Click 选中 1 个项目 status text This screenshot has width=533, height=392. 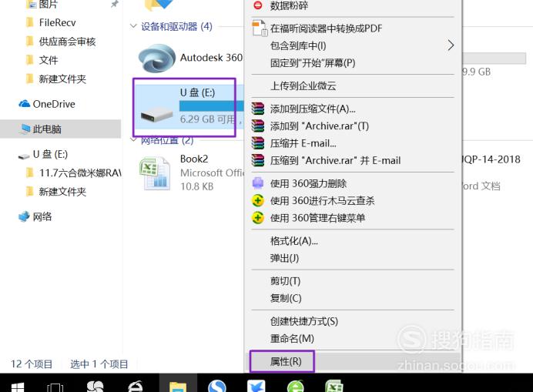pos(99,364)
